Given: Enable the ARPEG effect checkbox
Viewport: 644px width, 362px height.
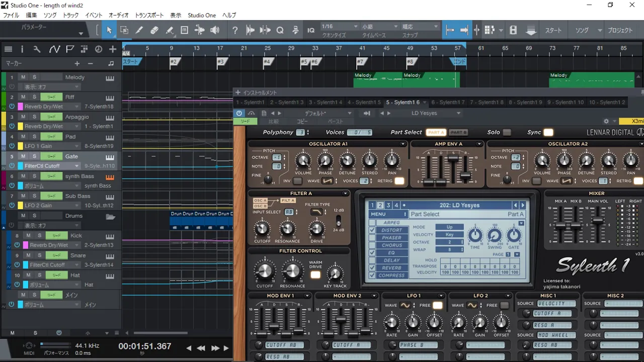Looking at the screenshot, I should 372,223.
